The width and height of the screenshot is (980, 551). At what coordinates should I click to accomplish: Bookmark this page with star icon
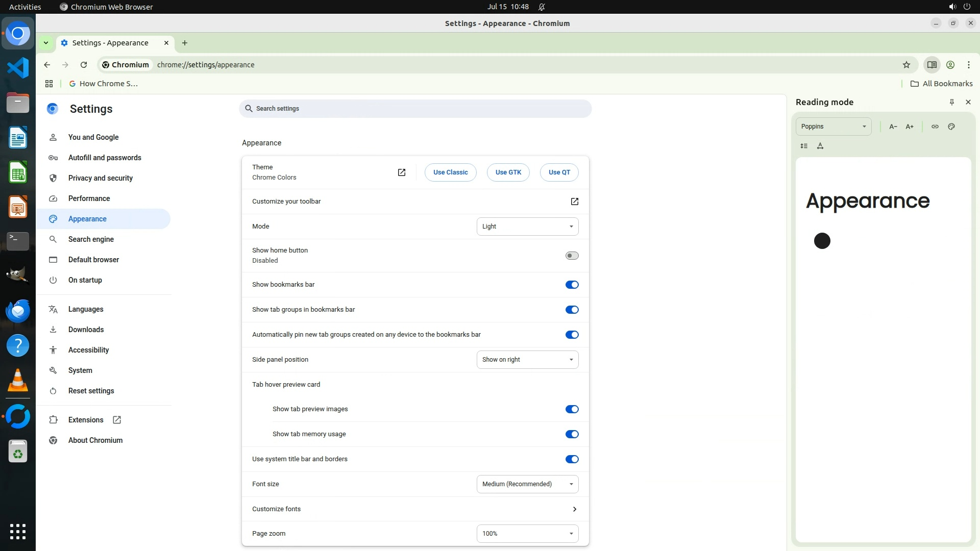pos(906,65)
